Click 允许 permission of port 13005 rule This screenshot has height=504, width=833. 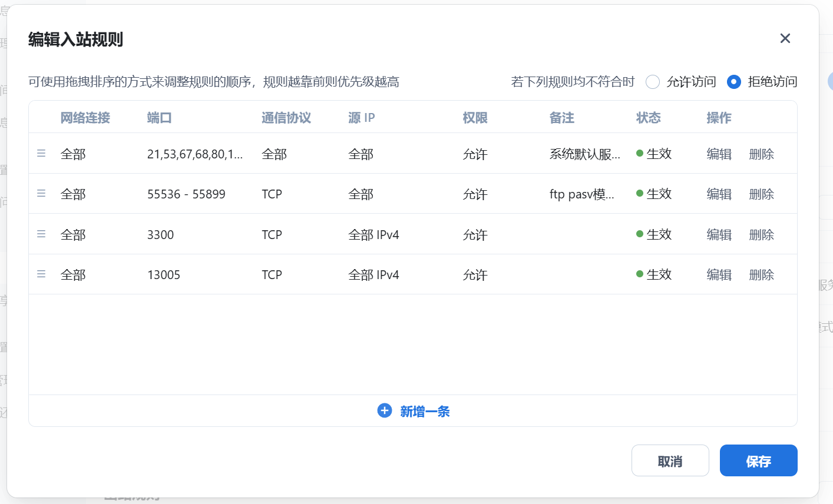[475, 275]
